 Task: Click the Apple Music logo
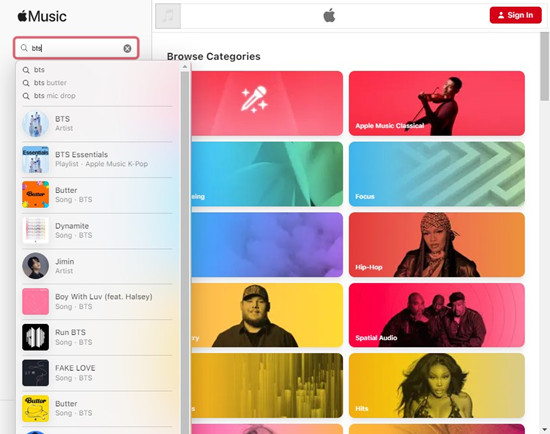[x=42, y=16]
